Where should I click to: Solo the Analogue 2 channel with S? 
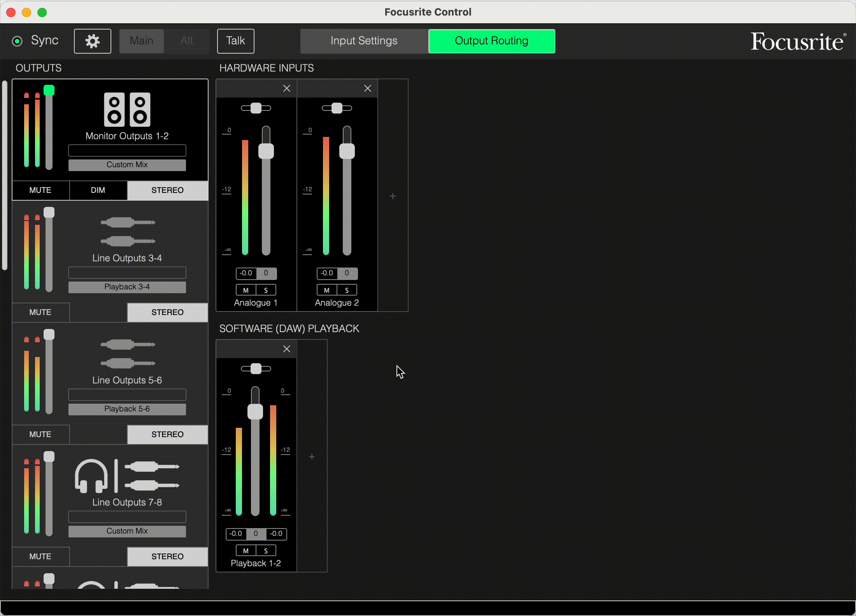pos(347,290)
